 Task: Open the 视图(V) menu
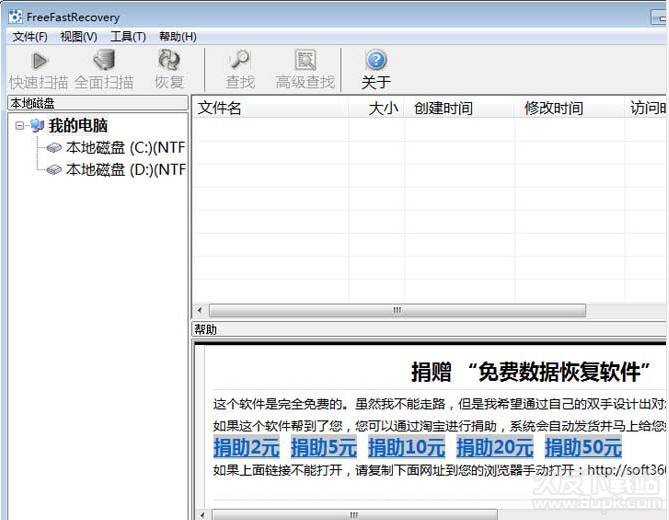(x=79, y=37)
